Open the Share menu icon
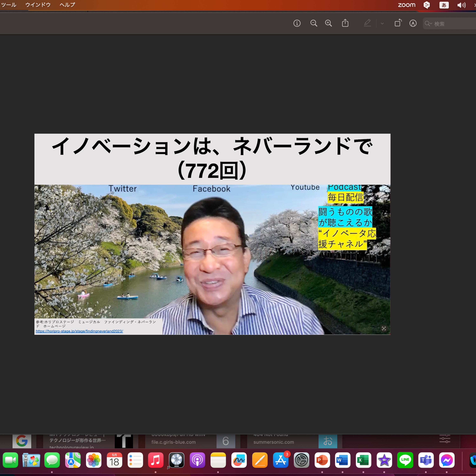Image resolution: width=476 pixels, height=476 pixels. [x=345, y=23]
